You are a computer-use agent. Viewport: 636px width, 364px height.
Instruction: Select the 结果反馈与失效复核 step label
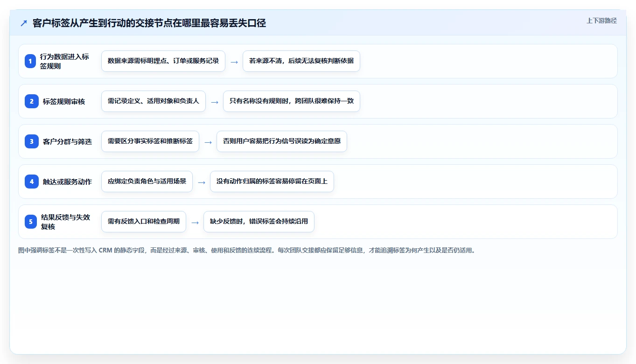[65, 222]
